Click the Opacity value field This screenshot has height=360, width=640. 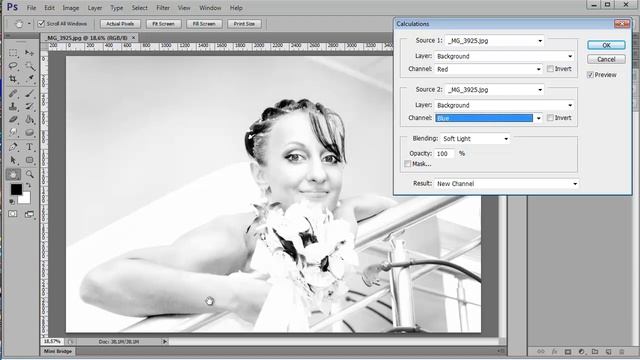pos(444,154)
